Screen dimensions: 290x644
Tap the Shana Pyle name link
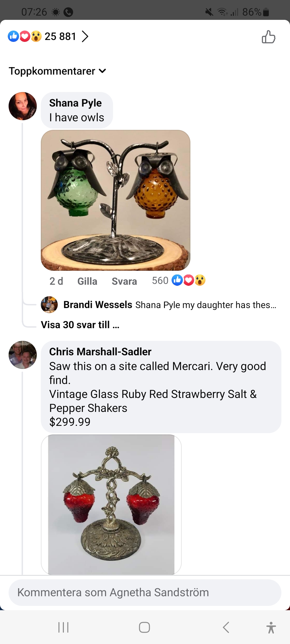coord(75,103)
